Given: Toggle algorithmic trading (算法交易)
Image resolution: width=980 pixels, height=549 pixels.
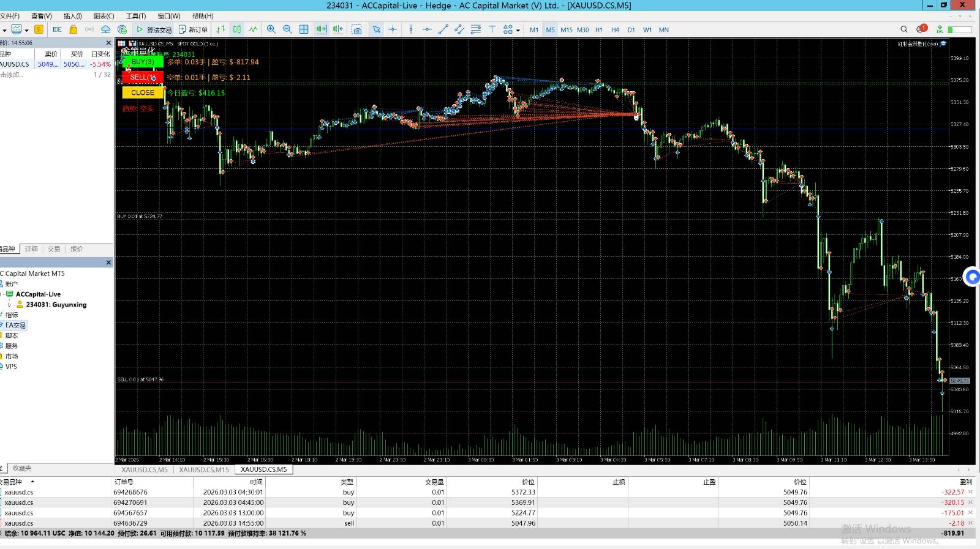Looking at the screenshot, I should [x=154, y=29].
